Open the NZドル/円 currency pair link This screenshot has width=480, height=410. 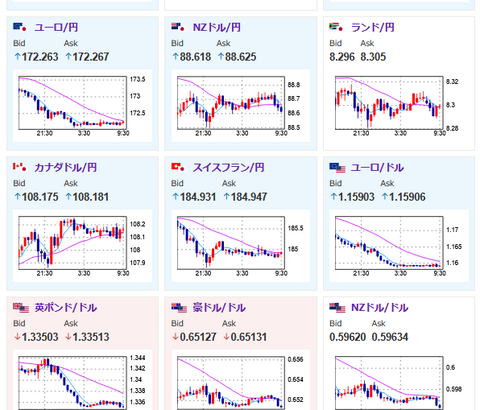[x=217, y=27]
